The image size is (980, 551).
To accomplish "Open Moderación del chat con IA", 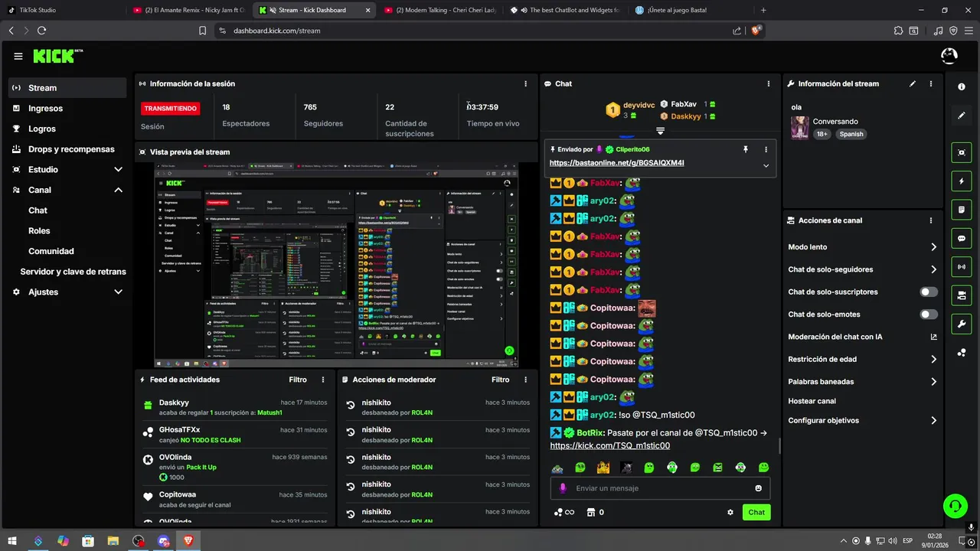I will 863,337.
